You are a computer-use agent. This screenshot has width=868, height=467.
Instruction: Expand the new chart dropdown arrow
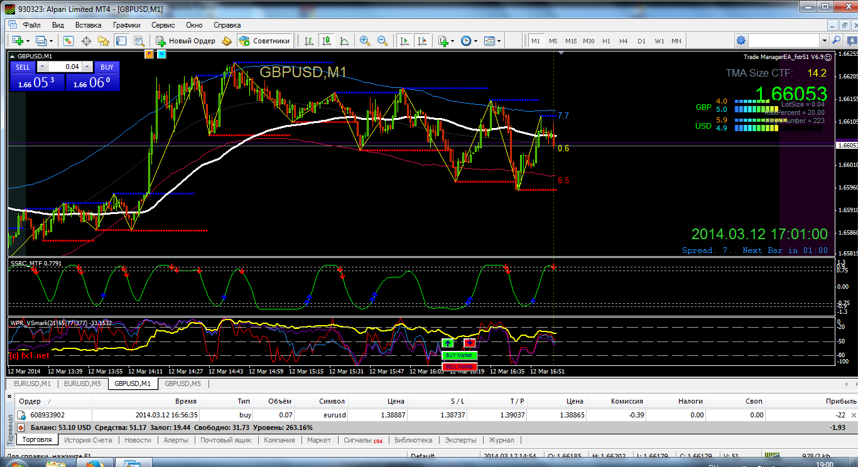coord(28,41)
